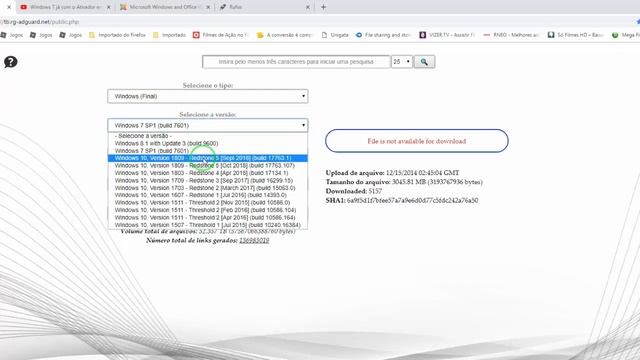
Task: Click 'File is not available for download' box
Action: tap(417, 141)
